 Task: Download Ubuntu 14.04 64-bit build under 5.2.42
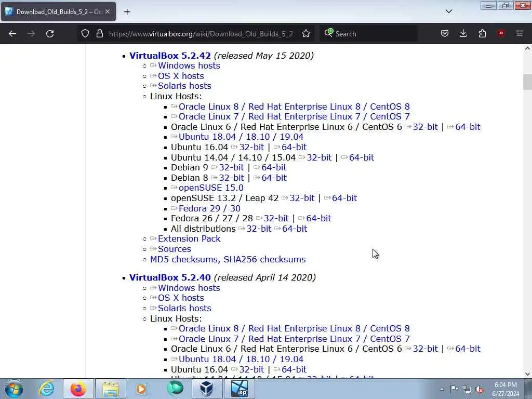click(x=362, y=157)
